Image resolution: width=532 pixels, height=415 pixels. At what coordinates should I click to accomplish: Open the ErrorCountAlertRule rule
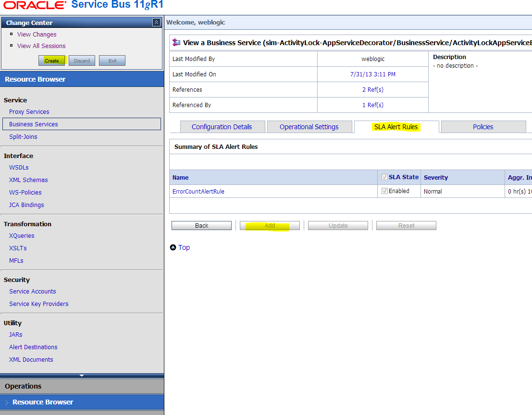[198, 192]
